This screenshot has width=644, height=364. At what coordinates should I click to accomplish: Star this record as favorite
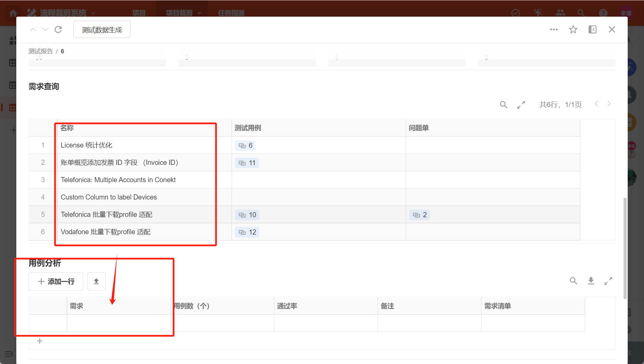pyautogui.click(x=573, y=30)
